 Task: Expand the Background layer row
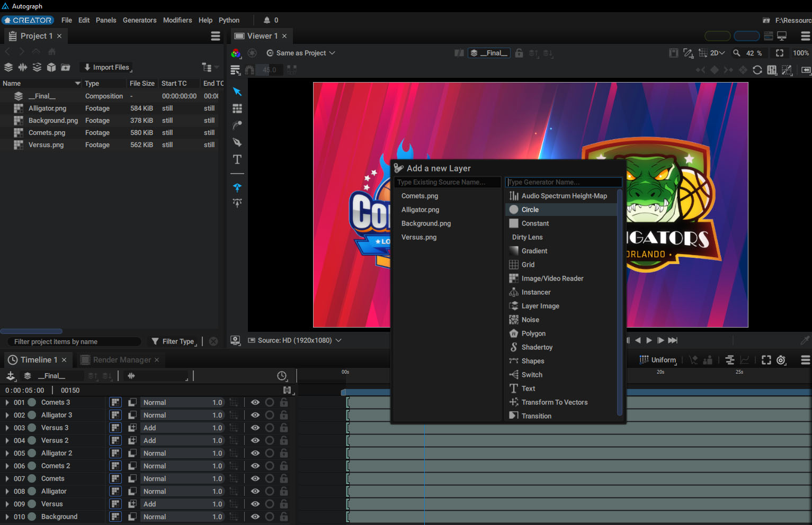7,517
